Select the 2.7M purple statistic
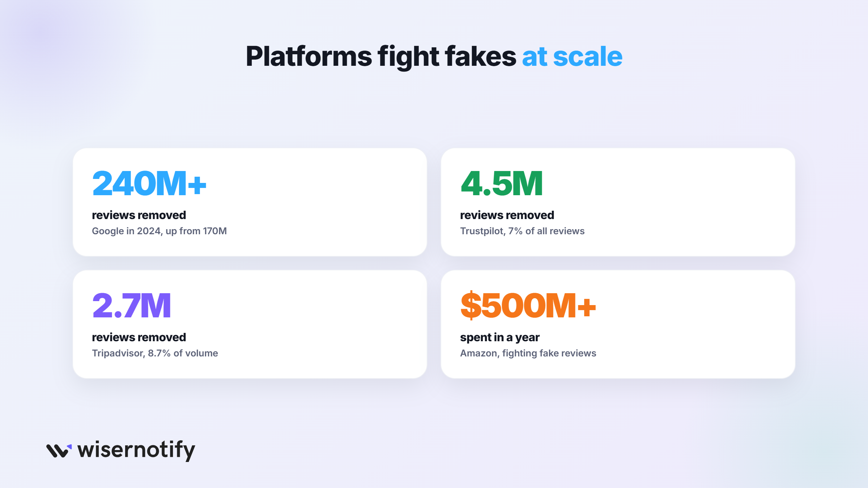Viewport: 868px width, 488px height. tap(131, 305)
